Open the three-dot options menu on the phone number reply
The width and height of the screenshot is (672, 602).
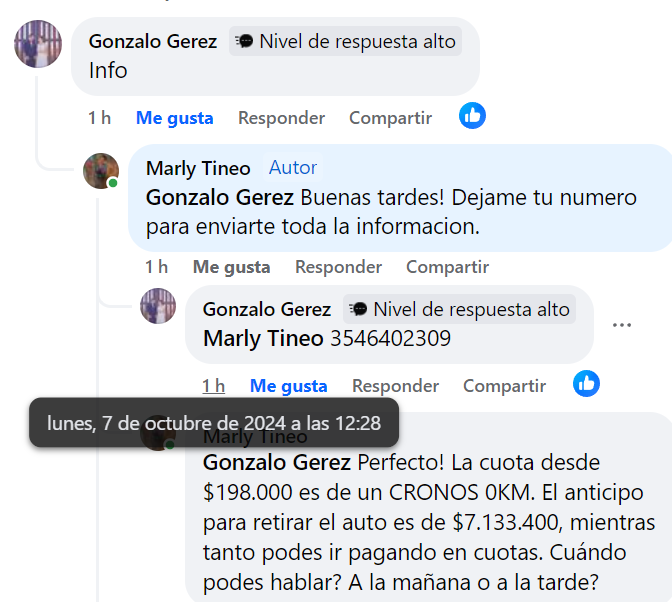click(x=622, y=325)
